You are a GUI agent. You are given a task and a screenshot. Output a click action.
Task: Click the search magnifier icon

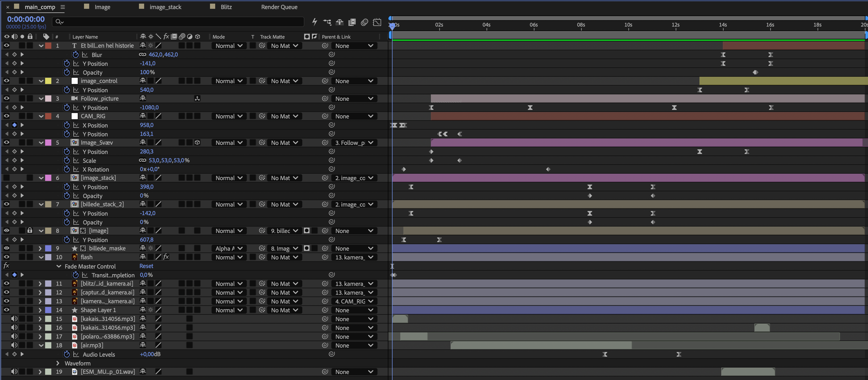59,22
